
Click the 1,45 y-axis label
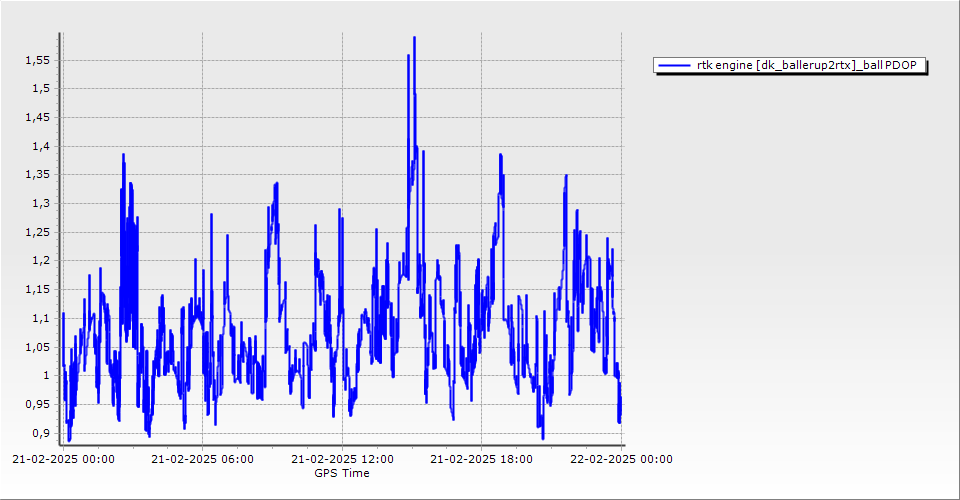click(37, 117)
